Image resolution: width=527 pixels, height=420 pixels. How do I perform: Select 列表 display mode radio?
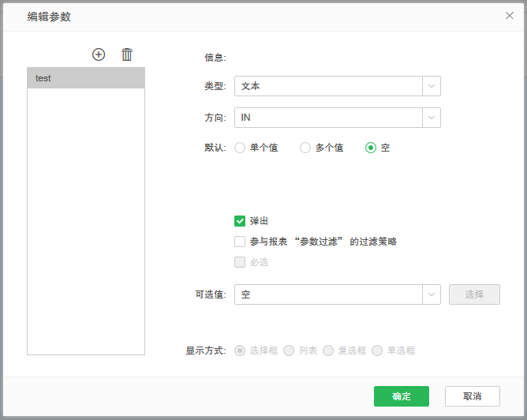click(x=289, y=351)
